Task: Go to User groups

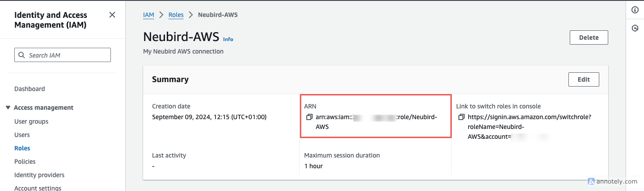Action: coord(31,121)
